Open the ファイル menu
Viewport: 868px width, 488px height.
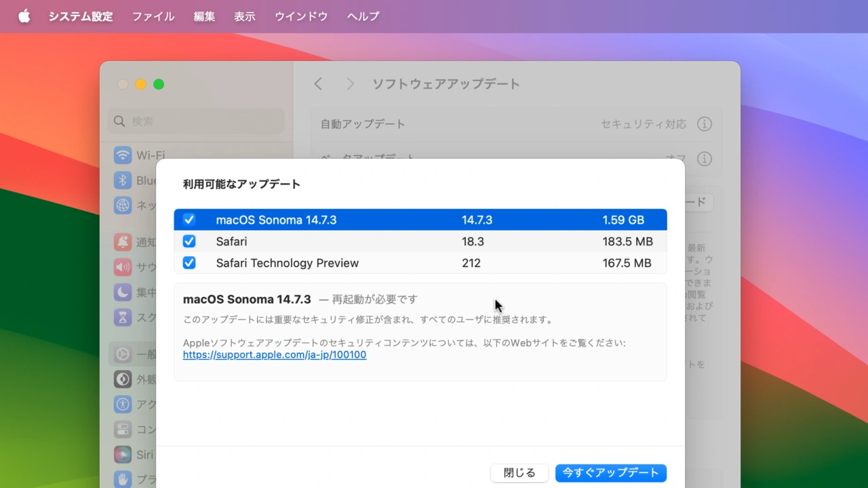(153, 16)
